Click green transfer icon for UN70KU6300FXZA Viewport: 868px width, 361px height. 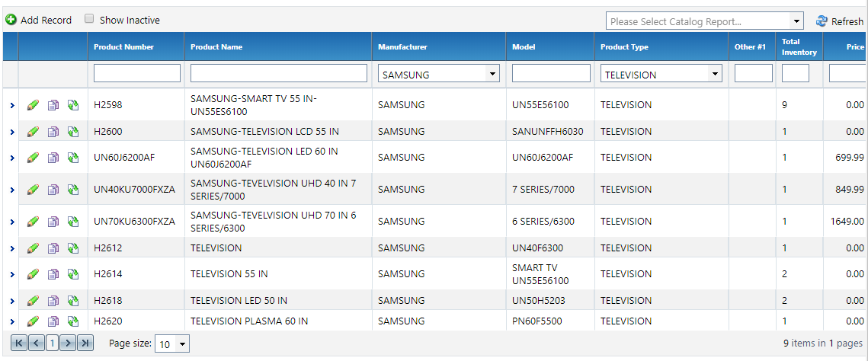click(73, 222)
